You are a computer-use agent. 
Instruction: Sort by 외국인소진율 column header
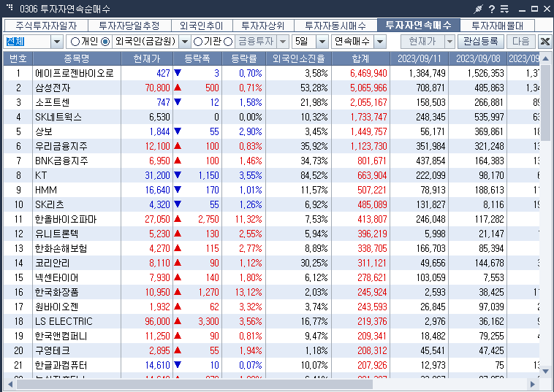point(298,58)
